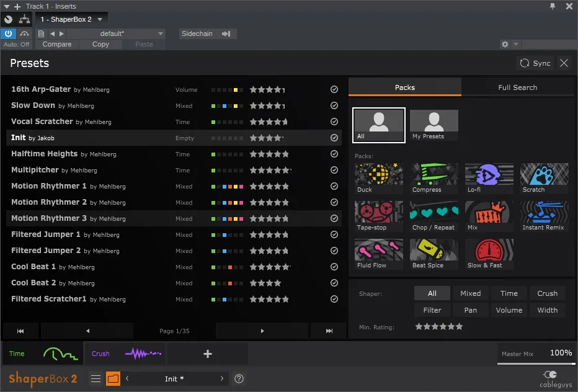Open the Scratch preset pack
578x392 pixels.
[x=545, y=179]
